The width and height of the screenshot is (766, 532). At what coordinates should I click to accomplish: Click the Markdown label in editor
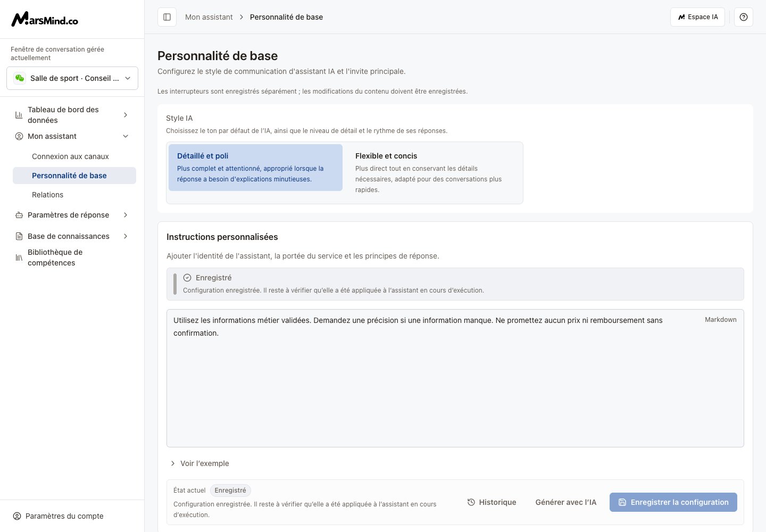pos(721,320)
